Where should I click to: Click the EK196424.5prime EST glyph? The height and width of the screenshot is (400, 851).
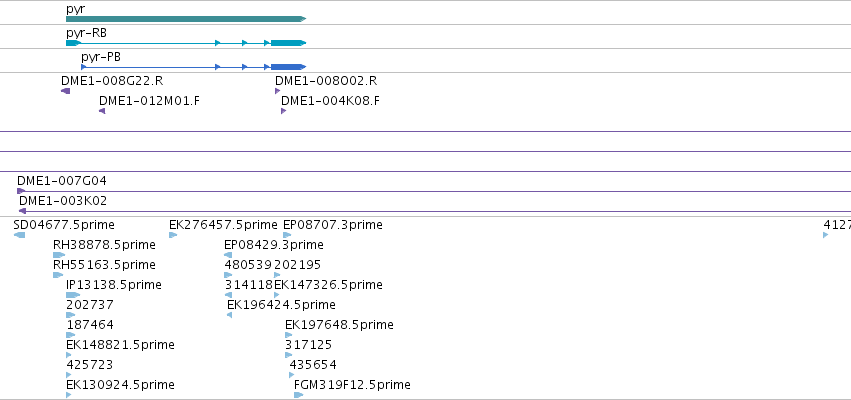click(x=230, y=315)
